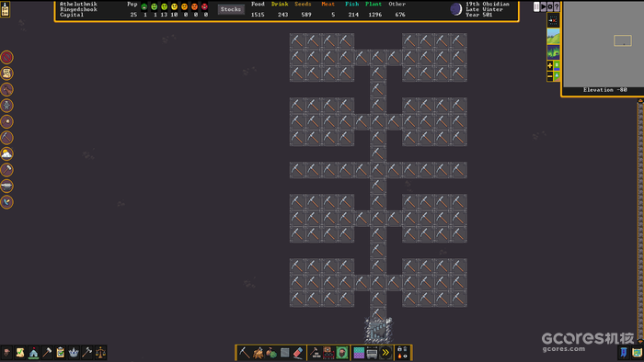Toggle the ramp display icon
644x362 pixels.
tap(557, 76)
